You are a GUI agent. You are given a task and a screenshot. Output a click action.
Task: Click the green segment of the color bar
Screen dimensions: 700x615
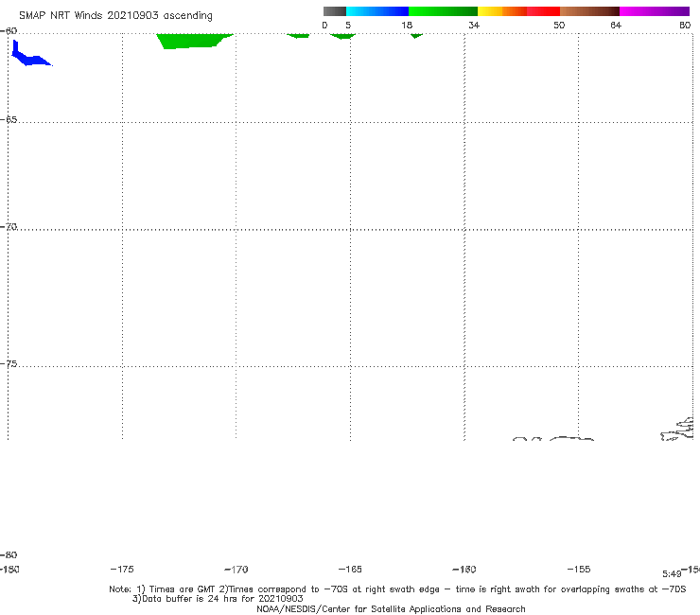pyautogui.click(x=443, y=11)
